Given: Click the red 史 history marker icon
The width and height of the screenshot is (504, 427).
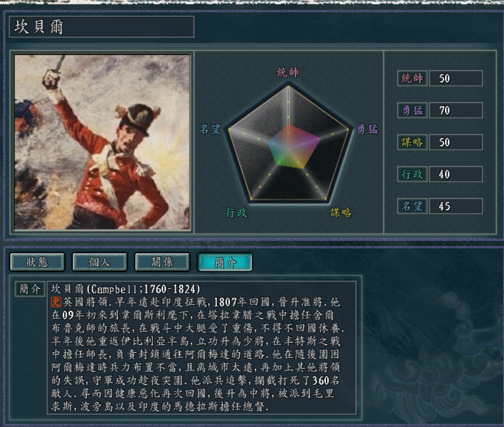Looking at the screenshot, I should (x=56, y=302).
